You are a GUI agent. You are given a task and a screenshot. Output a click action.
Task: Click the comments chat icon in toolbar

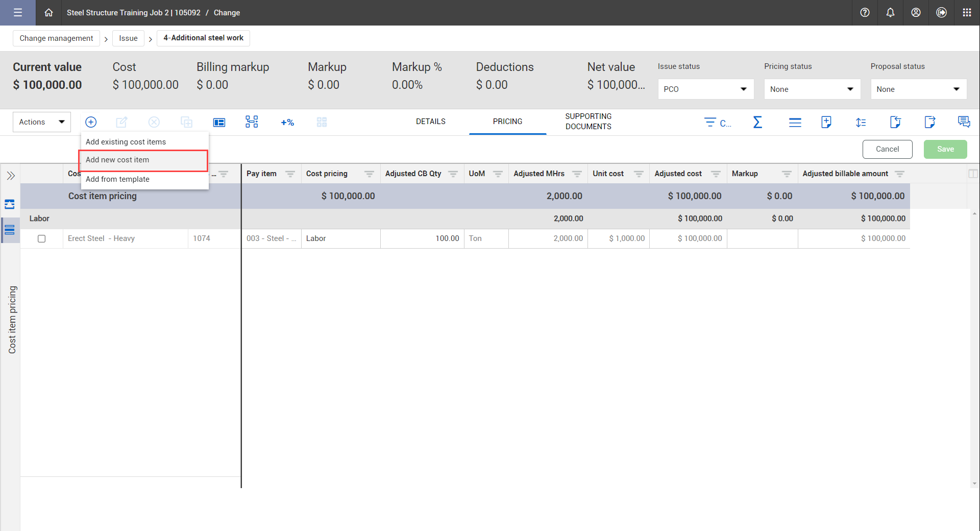[x=964, y=122]
